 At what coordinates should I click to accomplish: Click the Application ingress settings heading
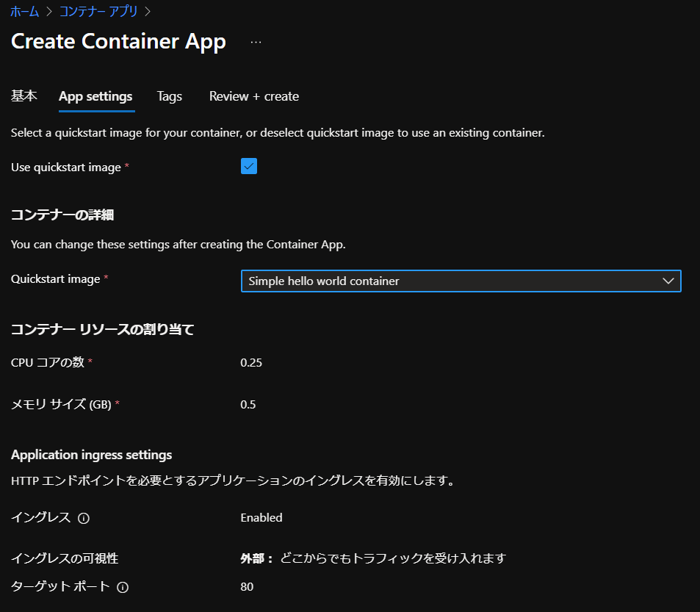pyautogui.click(x=91, y=455)
